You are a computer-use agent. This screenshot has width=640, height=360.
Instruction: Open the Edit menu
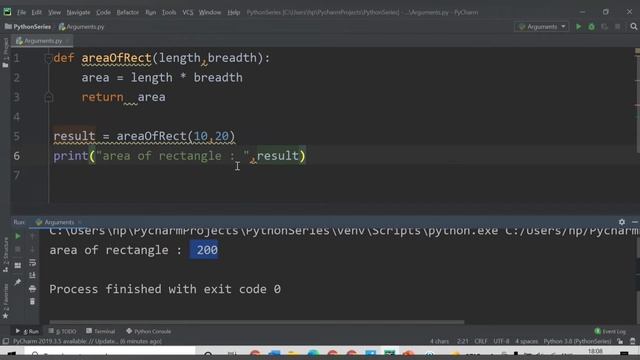coord(37,12)
